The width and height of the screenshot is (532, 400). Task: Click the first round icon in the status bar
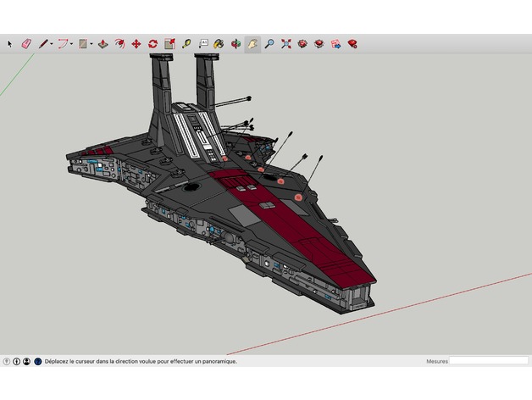7,361
